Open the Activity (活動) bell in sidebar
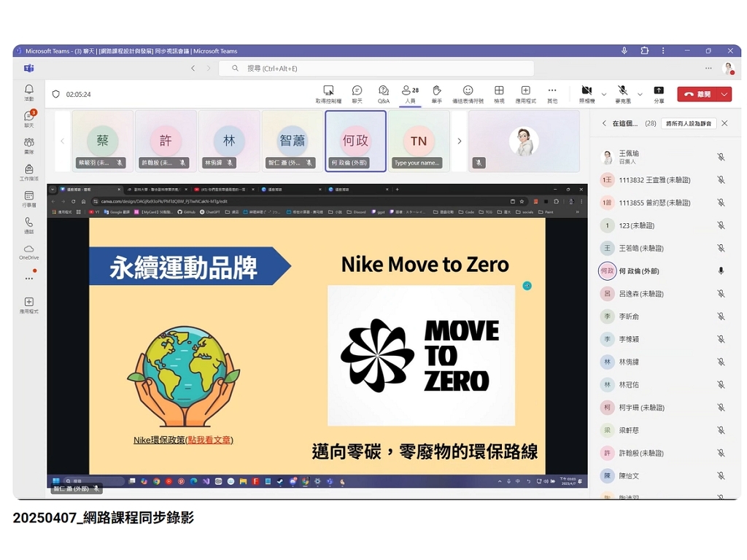The image size is (747, 560). [29, 92]
